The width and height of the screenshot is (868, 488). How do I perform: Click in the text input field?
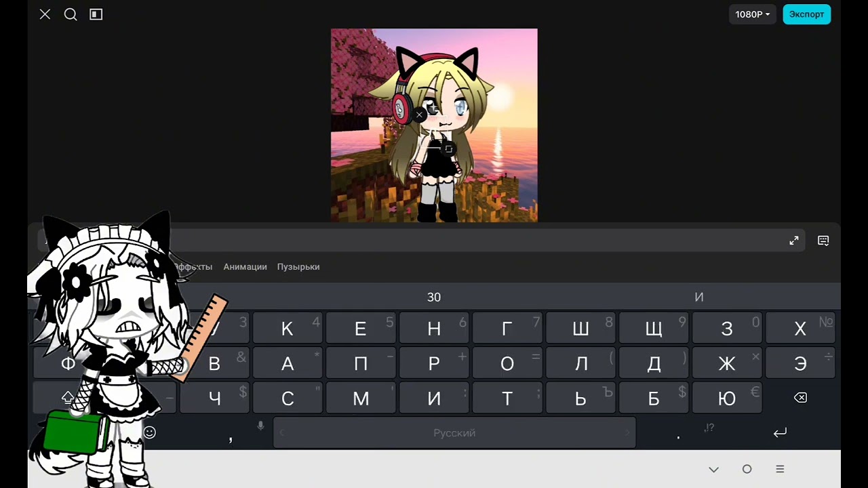click(x=420, y=241)
